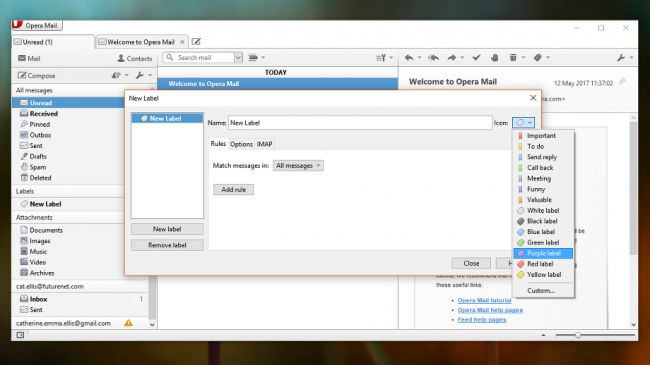650x365 pixels.
Task: Expand the Forward button dropdown arrow
Action: [x=462, y=58]
